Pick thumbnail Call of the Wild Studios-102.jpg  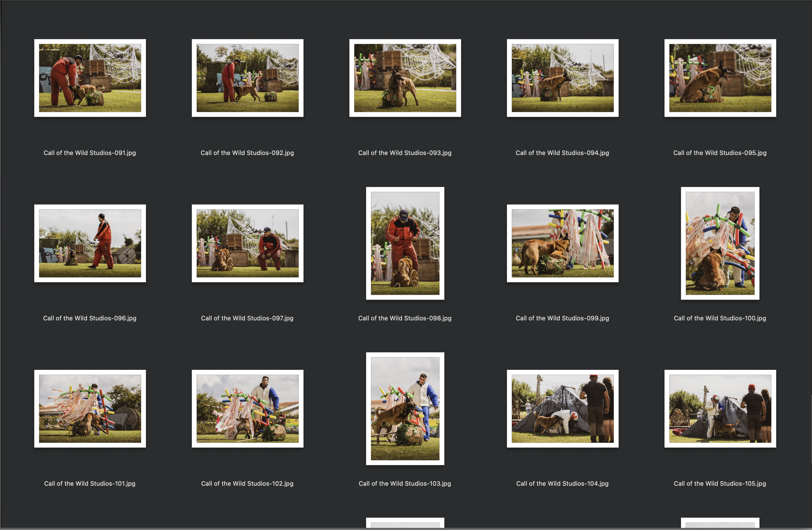coord(247,408)
